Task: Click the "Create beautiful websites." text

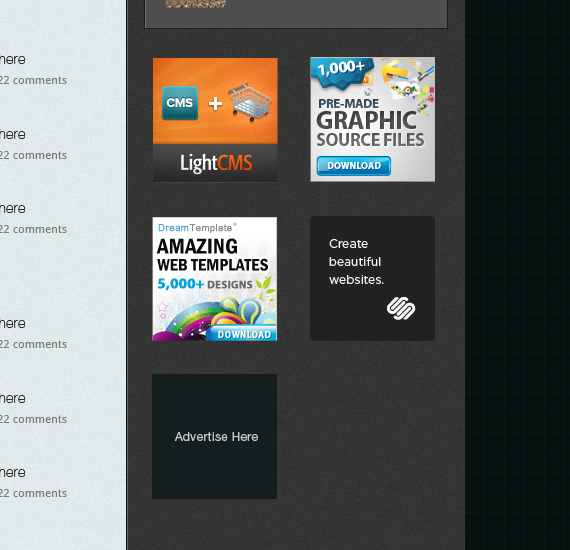Action: (x=356, y=262)
